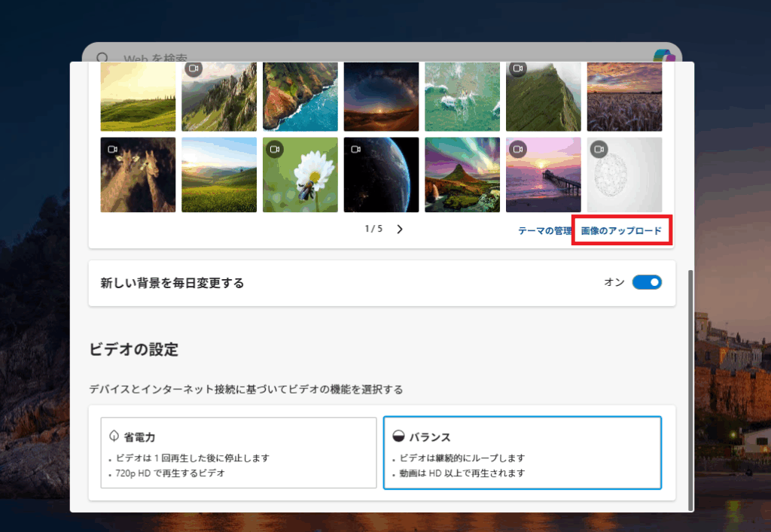This screenshot has width=771, height=532.
Task: Click the half-circle icon beside バランス
Action: [398, 436]
